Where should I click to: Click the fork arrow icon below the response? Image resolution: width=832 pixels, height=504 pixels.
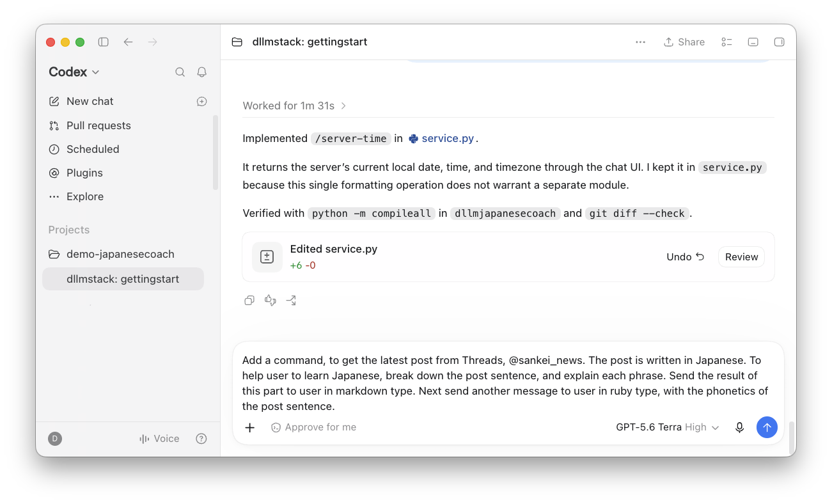[x=291, y=301]
